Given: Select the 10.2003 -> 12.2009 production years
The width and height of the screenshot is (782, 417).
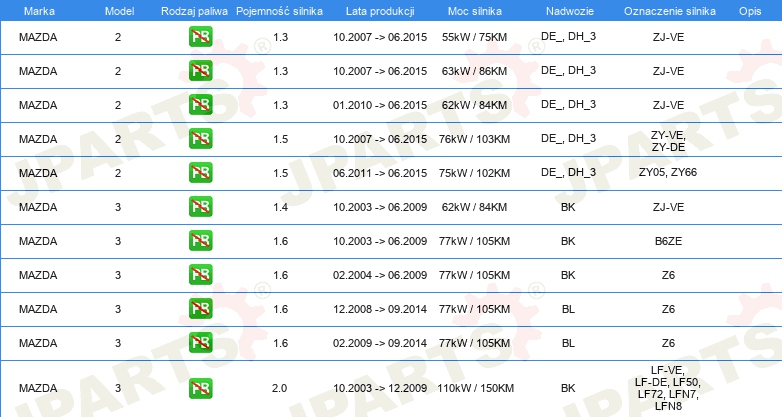Looking at the screenshot, I should tap(380, 388).
